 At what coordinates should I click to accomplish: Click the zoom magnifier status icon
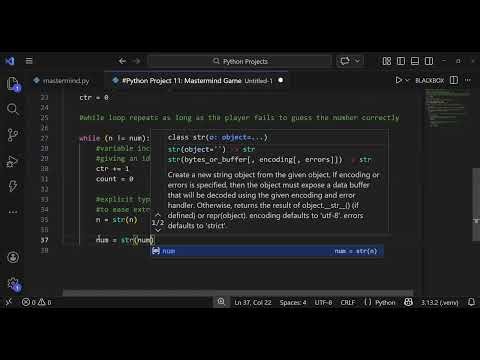221,302
